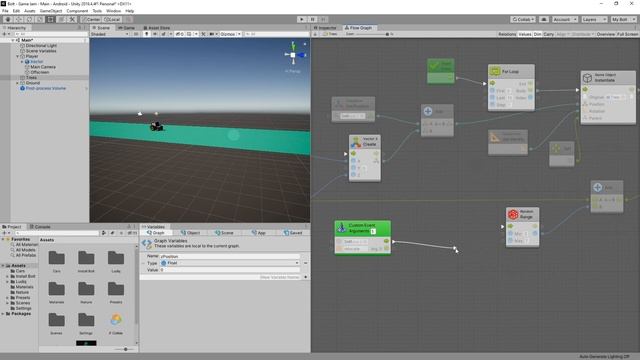
Task: Open the custom editor tools icon
Action: click(x=72, y=19)
